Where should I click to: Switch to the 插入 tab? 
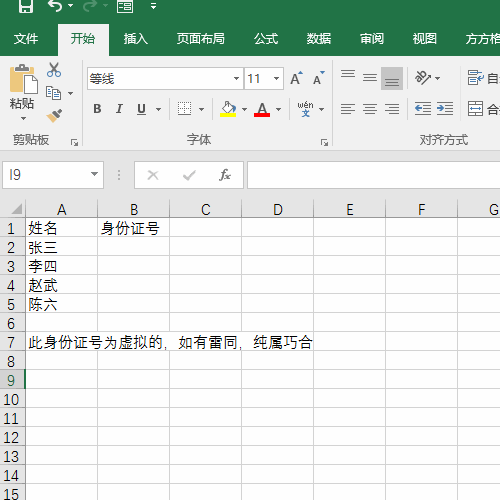point(136,39)
